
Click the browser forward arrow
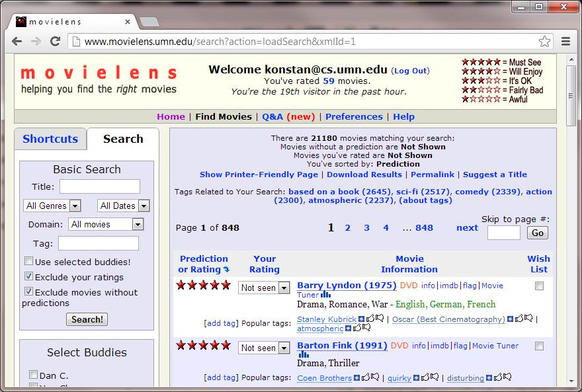tap(36, 41)
